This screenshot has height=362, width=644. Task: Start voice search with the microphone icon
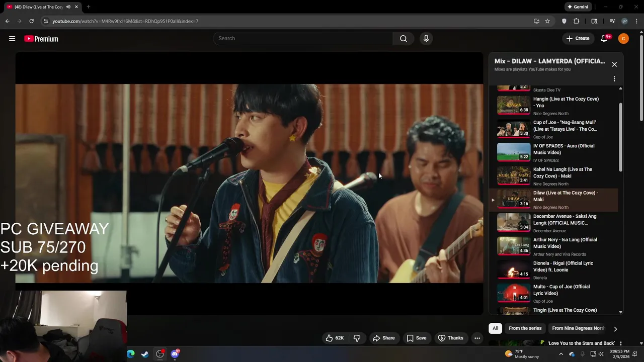click(426, 39)
